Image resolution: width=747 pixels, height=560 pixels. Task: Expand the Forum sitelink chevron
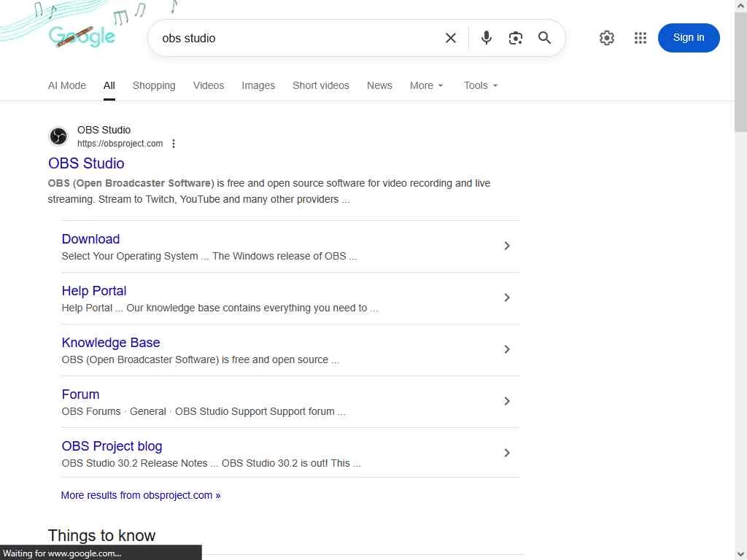(507, 401)
